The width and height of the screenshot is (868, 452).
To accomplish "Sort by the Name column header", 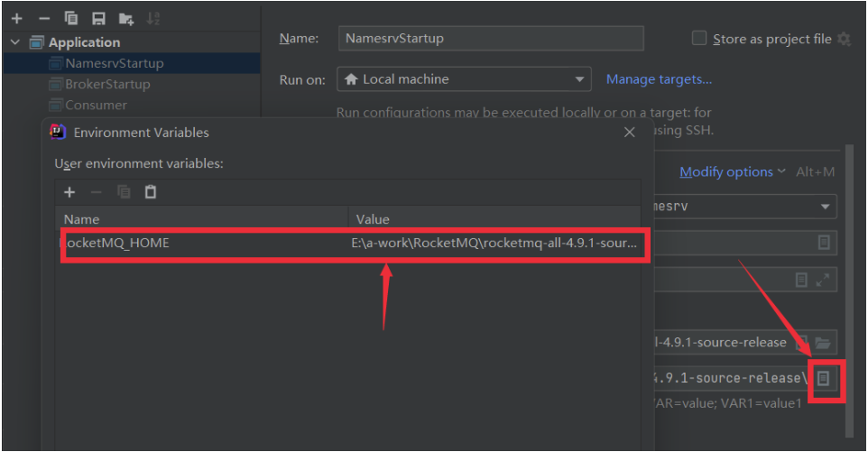I will 201,219.
